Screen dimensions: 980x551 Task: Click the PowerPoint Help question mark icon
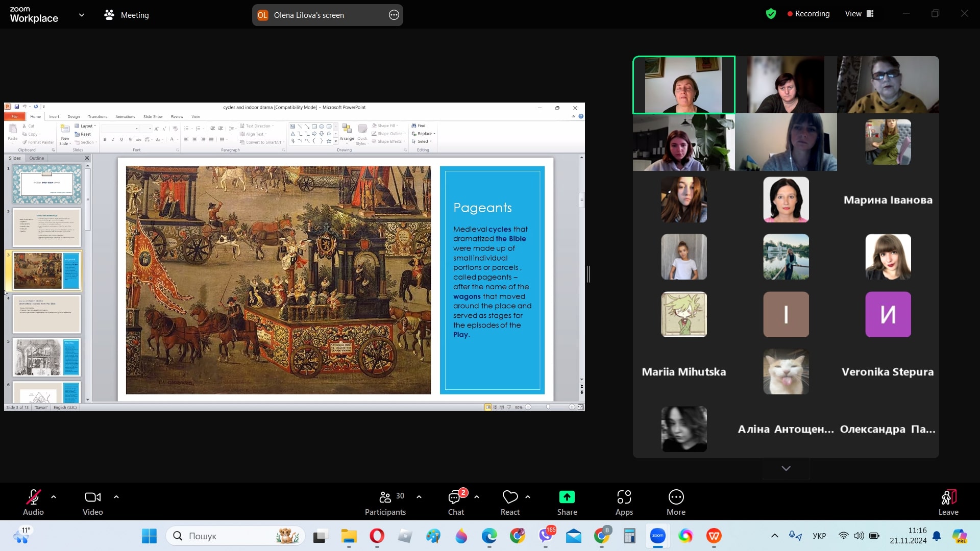(581, 116)
